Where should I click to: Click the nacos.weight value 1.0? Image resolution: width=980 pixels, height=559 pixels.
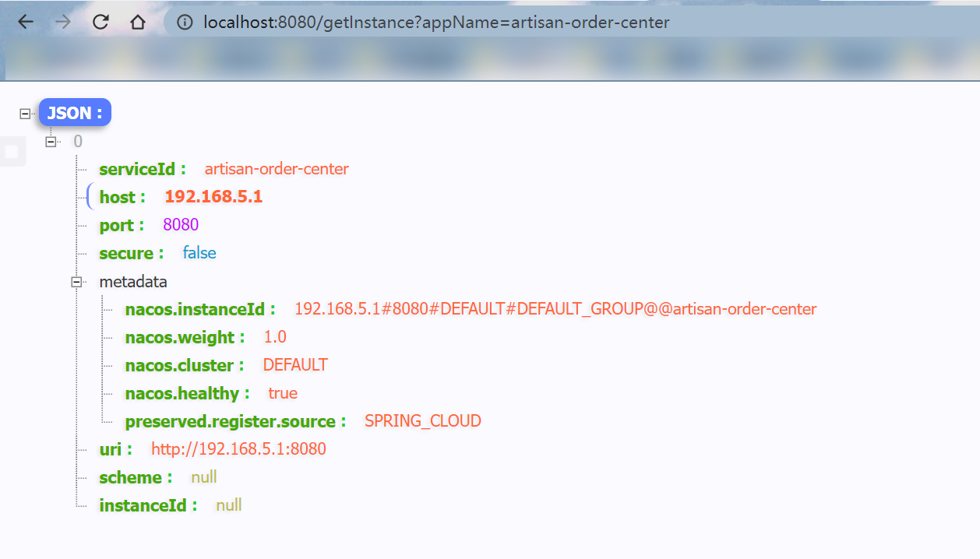[x=275, y=337]
